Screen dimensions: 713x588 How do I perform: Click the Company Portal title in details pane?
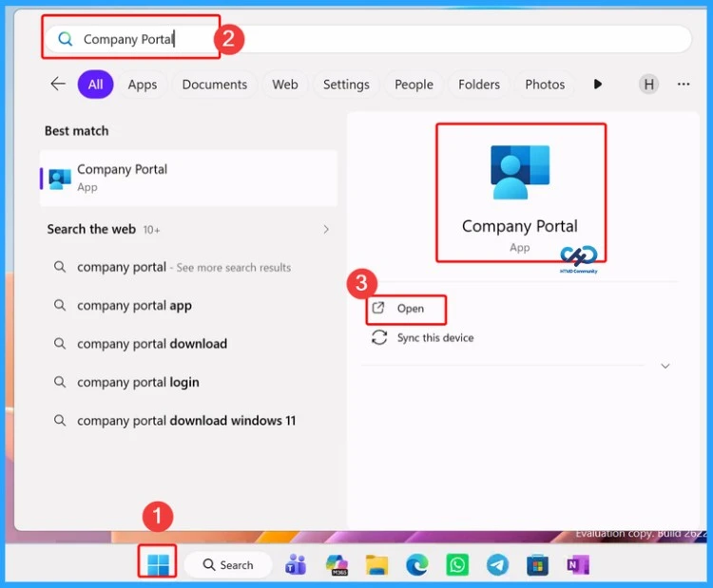(x=520, y=226)
